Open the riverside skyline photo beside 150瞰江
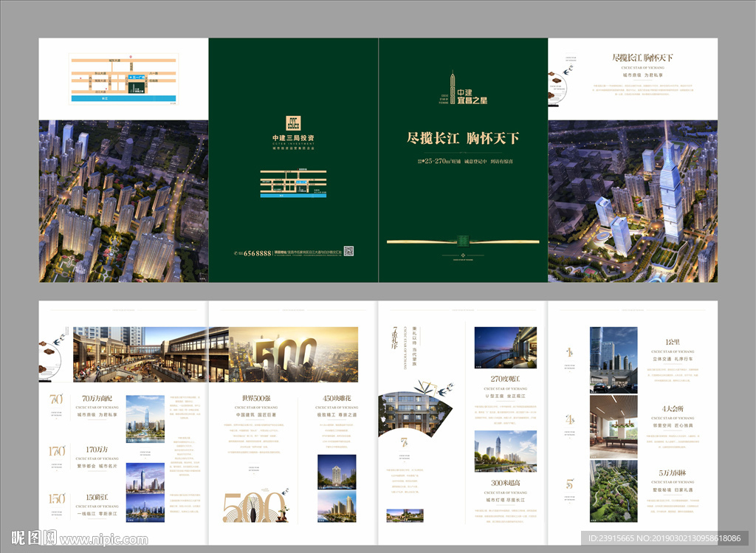Image resolution: width=756 pixels, height=553 pixels. [x=145, y=508]
